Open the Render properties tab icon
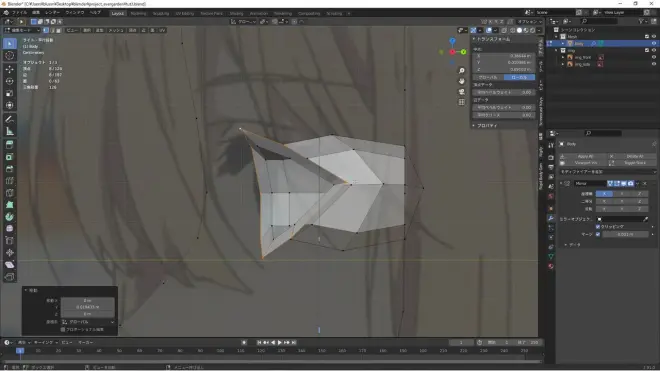This screenshot has height=371, width=660. point(551,157)
